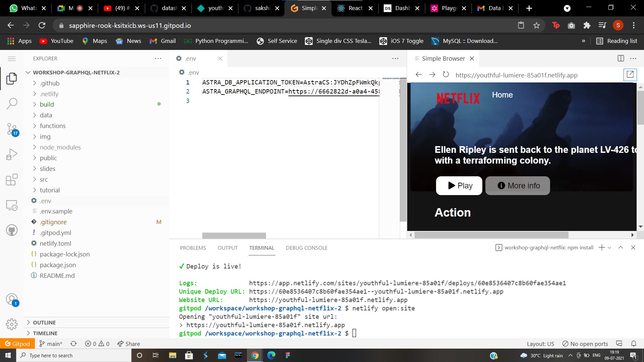The width and height of the screenshot is (644, 362).
Task: Click the Play button on Netflix page
Action: 459,185
